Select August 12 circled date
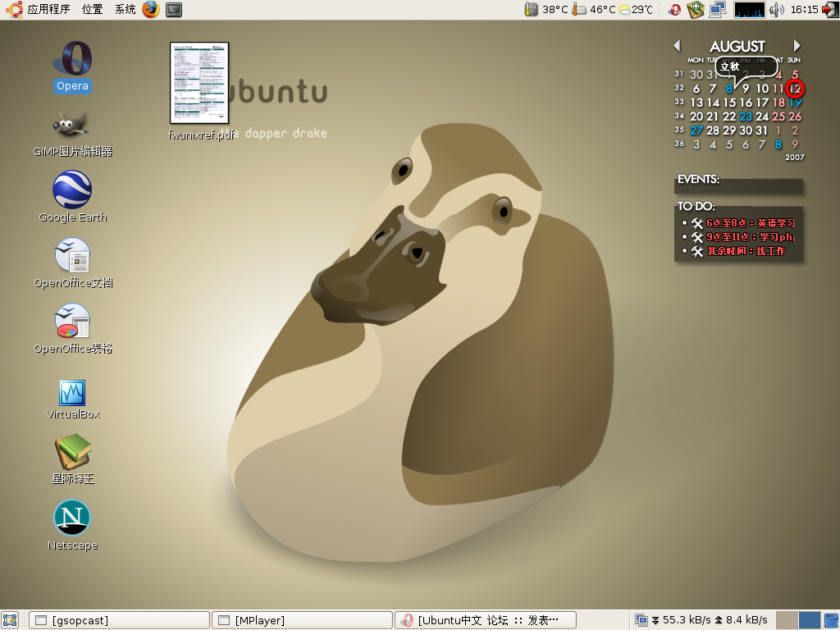Screen dimensions: 840x630 pyautogui.click(x=795, y=89)
